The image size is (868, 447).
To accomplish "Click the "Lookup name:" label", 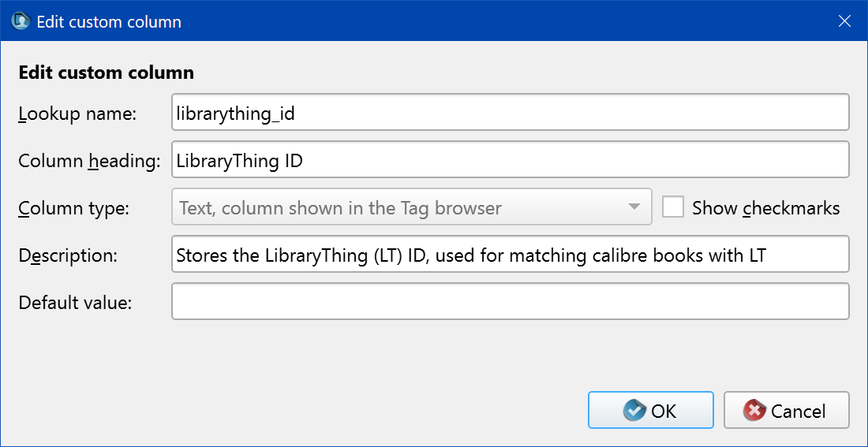I will (77, 114).
